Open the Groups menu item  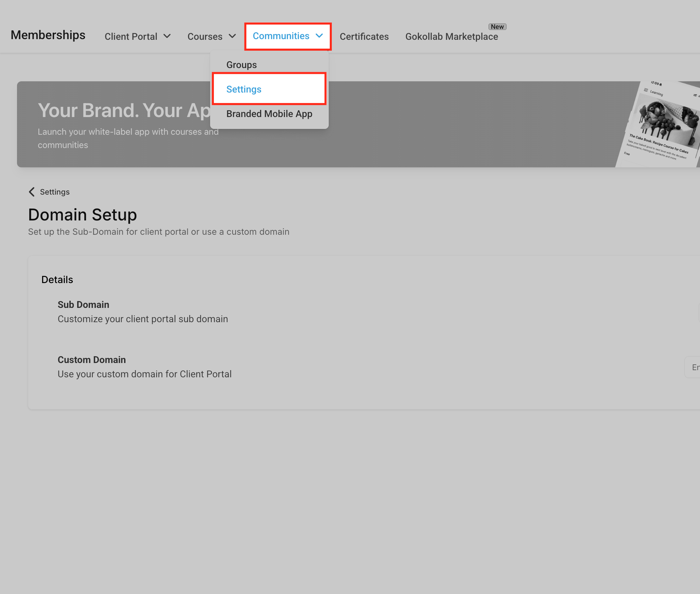pyautogui.click(x=242, y=65)
